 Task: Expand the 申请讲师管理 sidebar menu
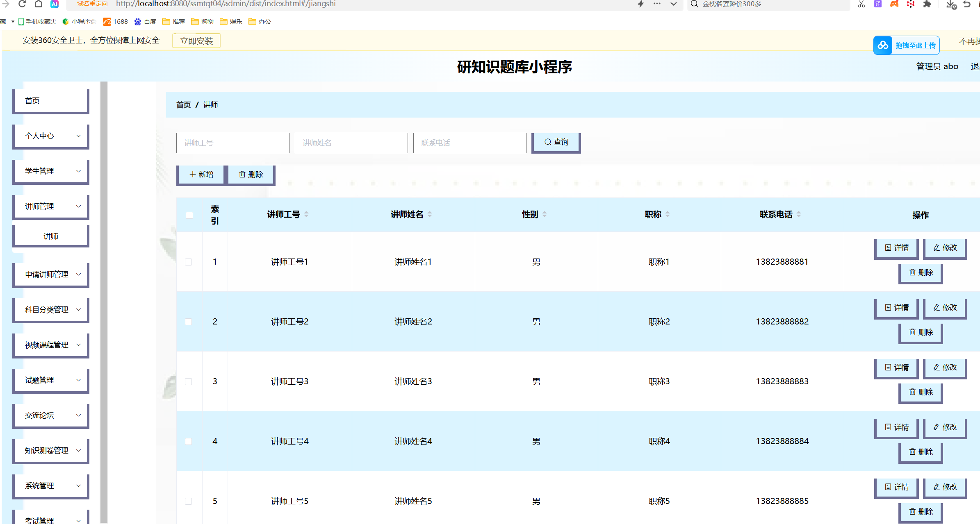(x=51, y=274)
